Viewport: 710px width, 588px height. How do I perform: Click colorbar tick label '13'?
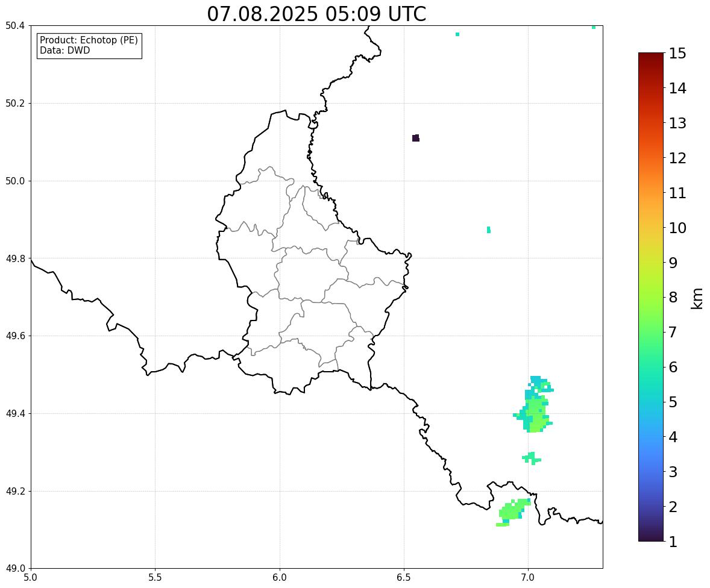pyautogui.click(x=677, y=123)
